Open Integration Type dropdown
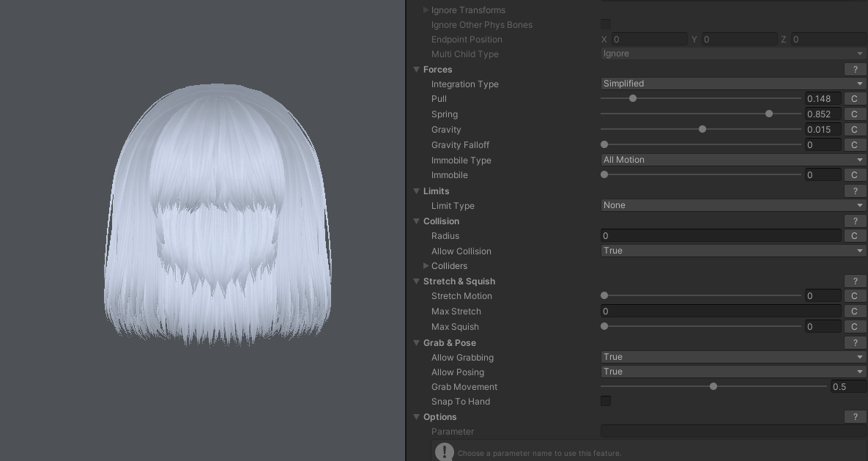This screenshot has width=868, height=461. (733, 84)
